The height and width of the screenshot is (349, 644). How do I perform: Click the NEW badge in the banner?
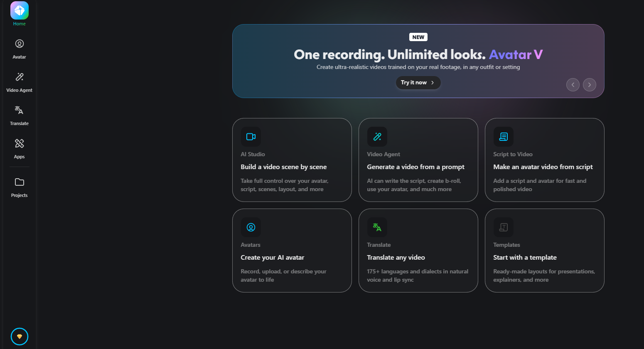click(418, 37)
